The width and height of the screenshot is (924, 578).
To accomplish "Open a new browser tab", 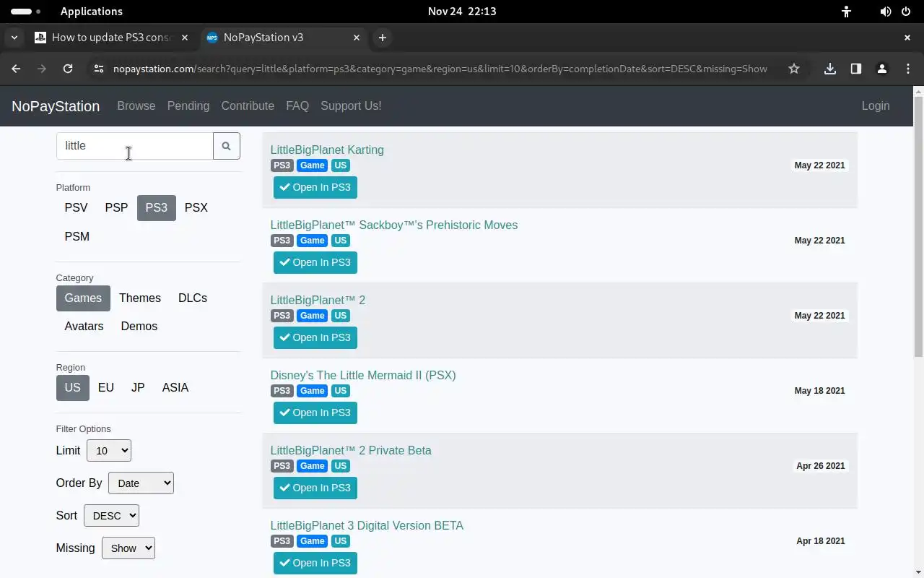I will click(x=383, y=38).
